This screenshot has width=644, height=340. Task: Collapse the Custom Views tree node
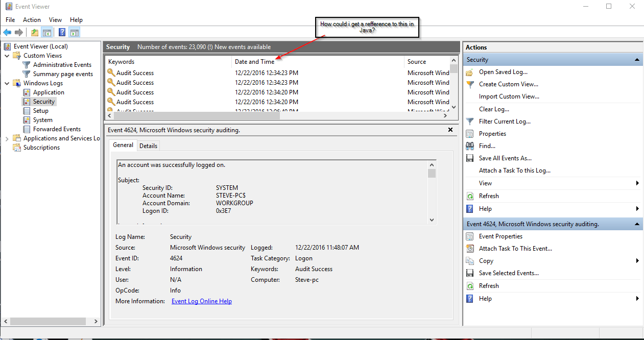(7, 56)
